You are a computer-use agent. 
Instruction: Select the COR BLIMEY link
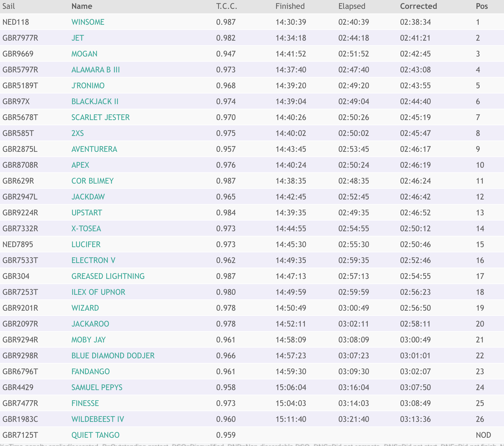92,181
